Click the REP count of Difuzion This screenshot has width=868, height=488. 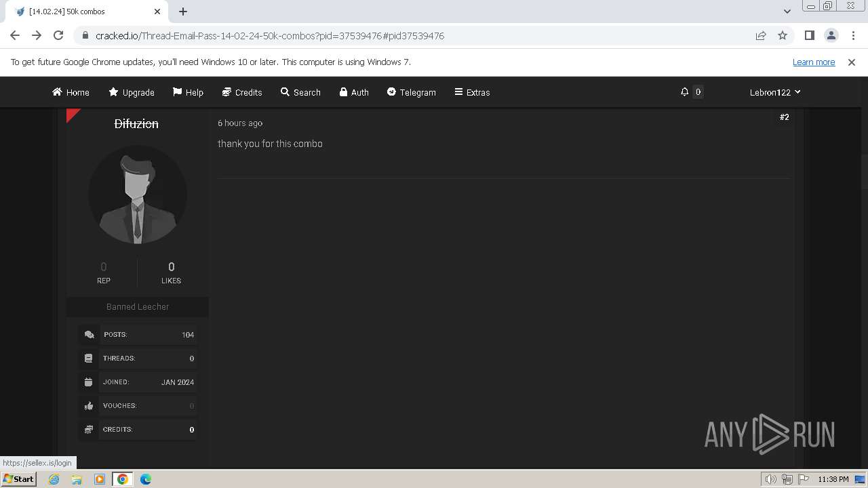104,267
